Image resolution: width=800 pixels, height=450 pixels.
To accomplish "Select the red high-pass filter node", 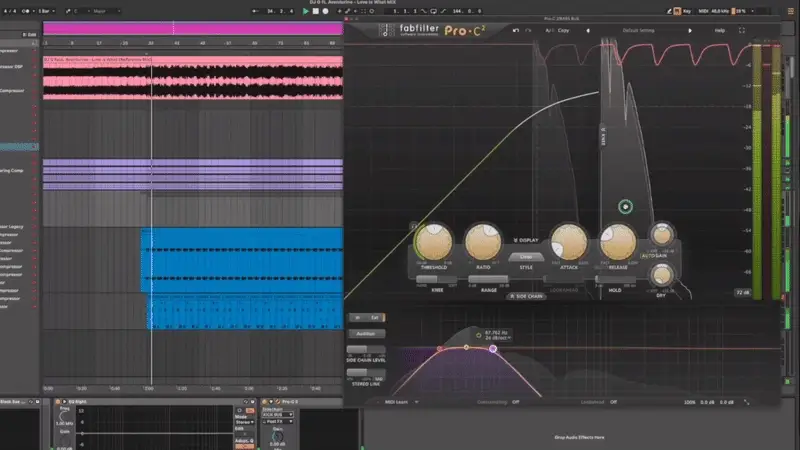I will [440, 349].
